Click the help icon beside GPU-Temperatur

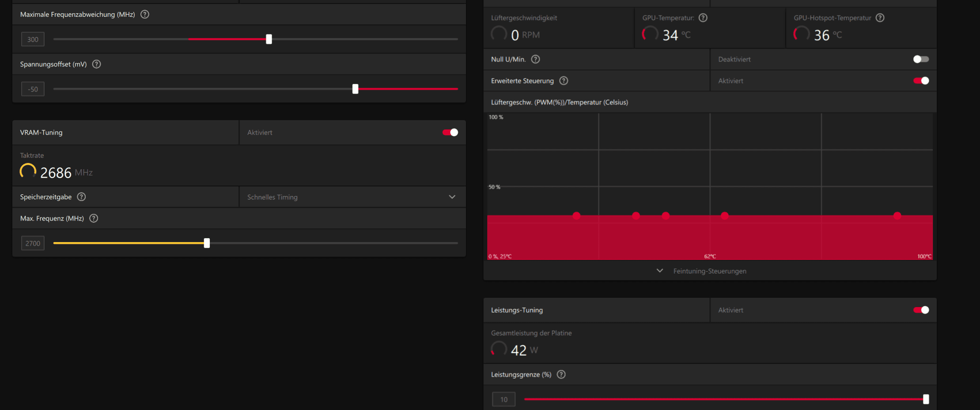[703, 18]
